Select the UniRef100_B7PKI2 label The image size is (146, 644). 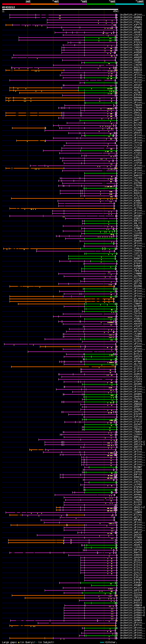click(131, 158)
